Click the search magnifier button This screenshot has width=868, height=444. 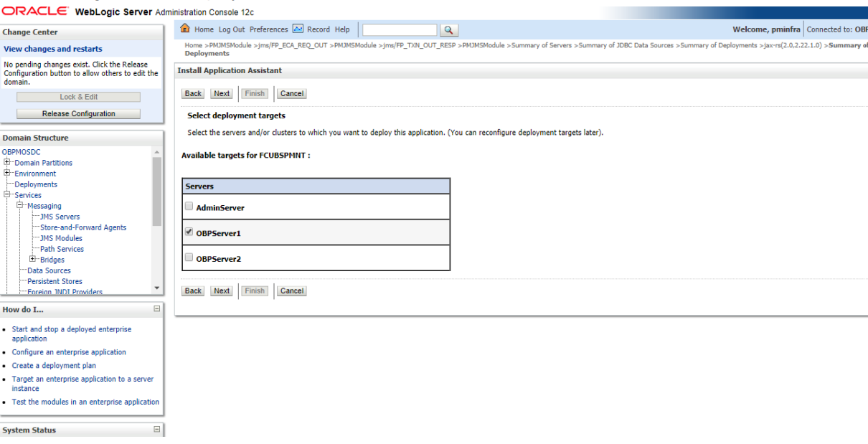click(449, 30)
